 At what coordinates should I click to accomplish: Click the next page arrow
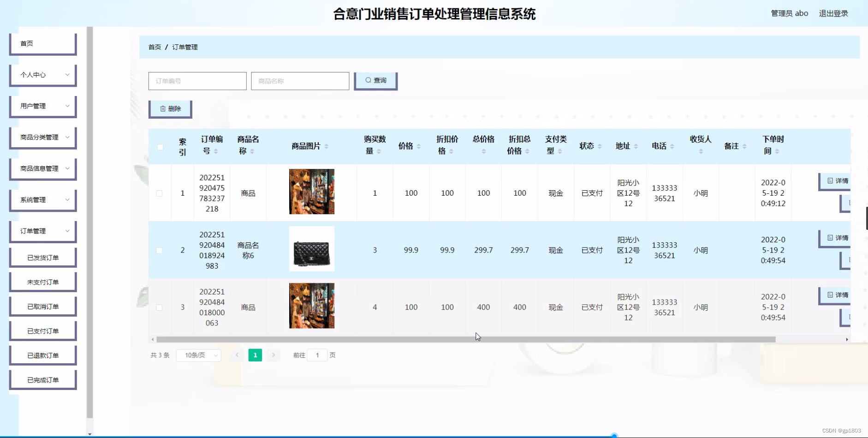click(x=273, y=355)
